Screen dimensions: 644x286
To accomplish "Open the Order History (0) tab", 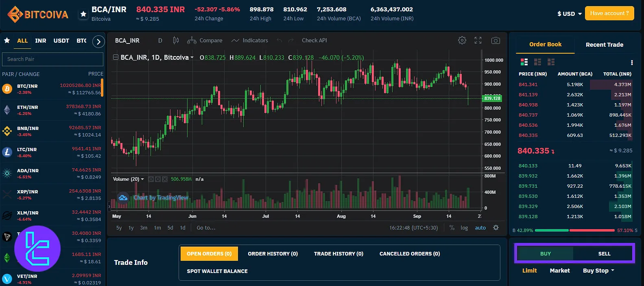I will [273, 253].
